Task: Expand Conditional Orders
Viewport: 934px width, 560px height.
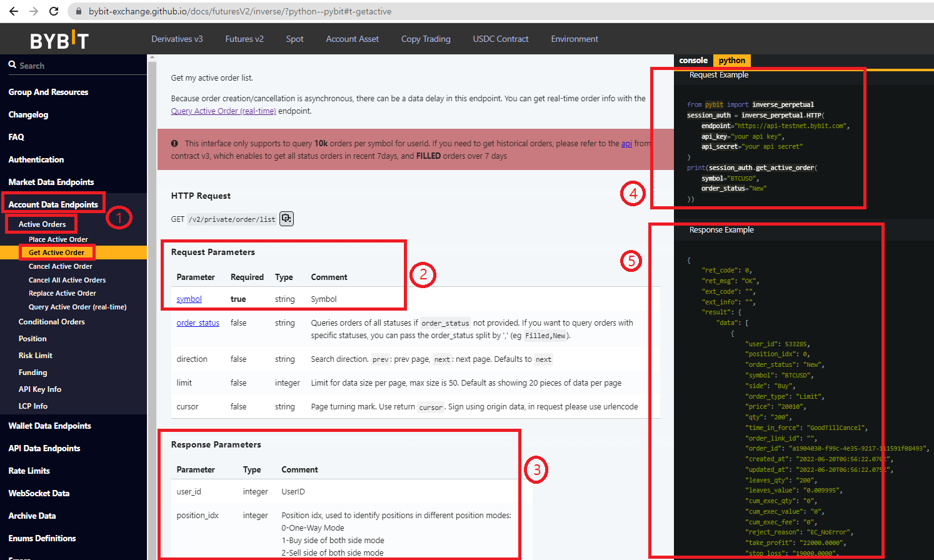Action: (x=51, y=322)
